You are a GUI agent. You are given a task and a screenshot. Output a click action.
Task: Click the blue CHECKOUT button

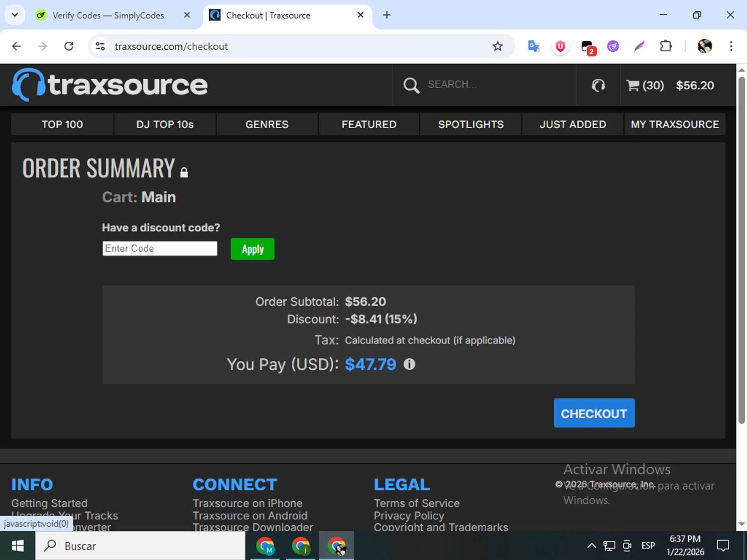click(x=594, y=413)
